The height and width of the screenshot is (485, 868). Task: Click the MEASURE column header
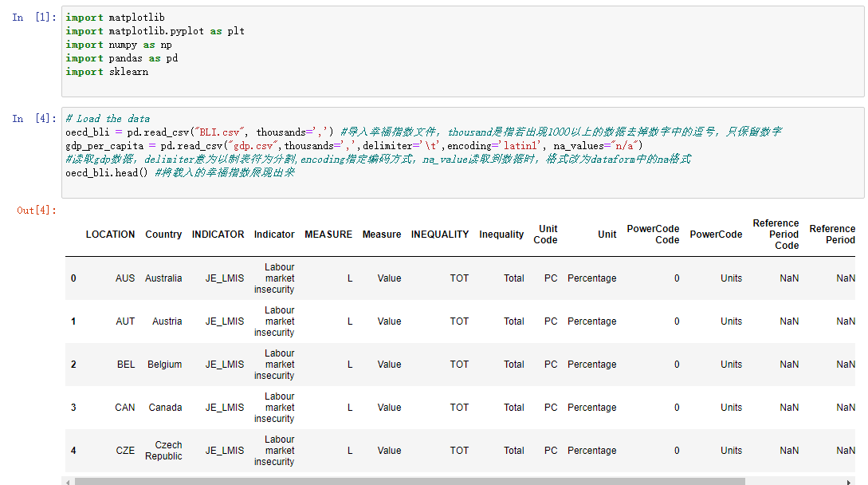328,235
